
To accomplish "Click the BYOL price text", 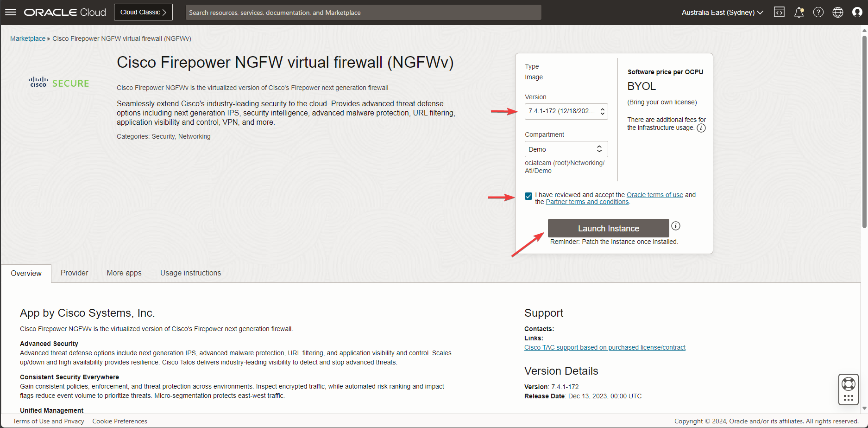I will [642, 86].
